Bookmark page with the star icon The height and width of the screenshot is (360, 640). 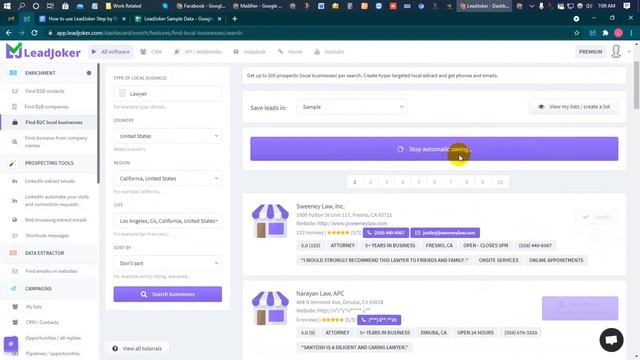coord(576,33)
